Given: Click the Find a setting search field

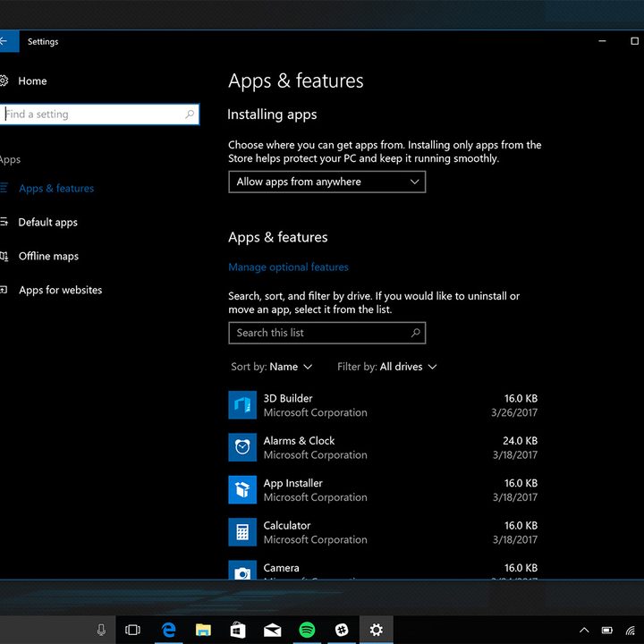Looking at the screenshot, I should point(100,114).
